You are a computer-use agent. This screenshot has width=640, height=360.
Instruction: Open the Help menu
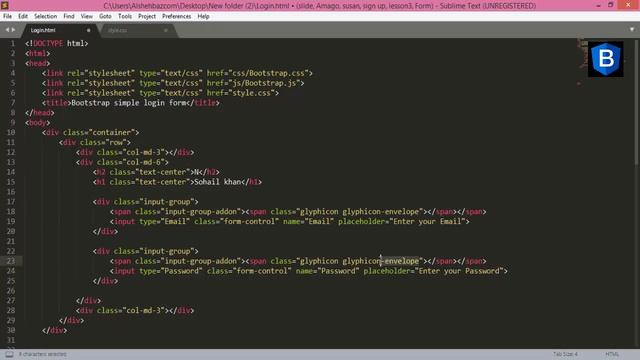[203, 16]
